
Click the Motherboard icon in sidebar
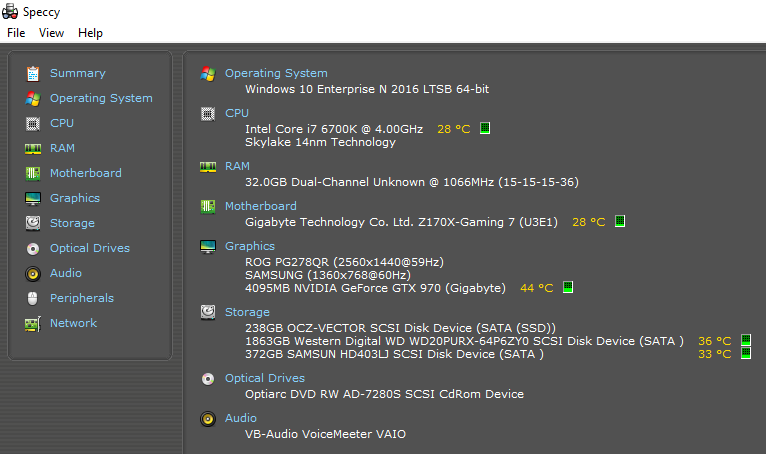pyautogui.click(x=33, y=173)
